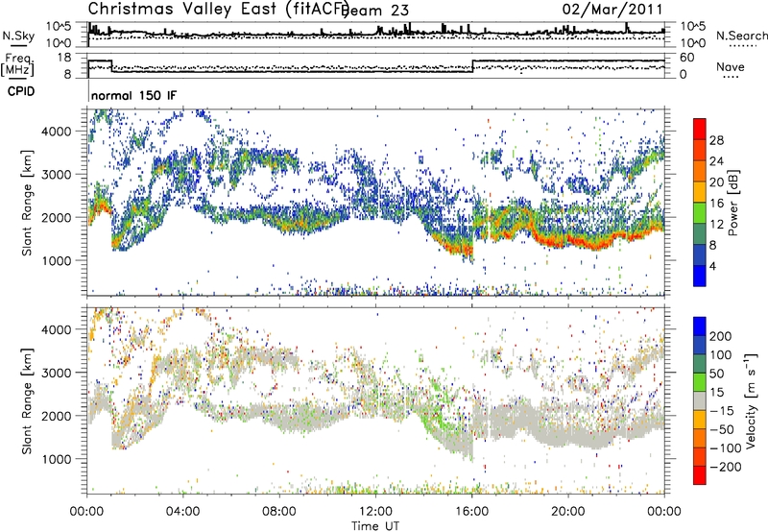This screenshot has width=768, height=532.
Task: Click the "-100" value on Velocity color bar
Action: pyautogui.click(x=725, y=448)
